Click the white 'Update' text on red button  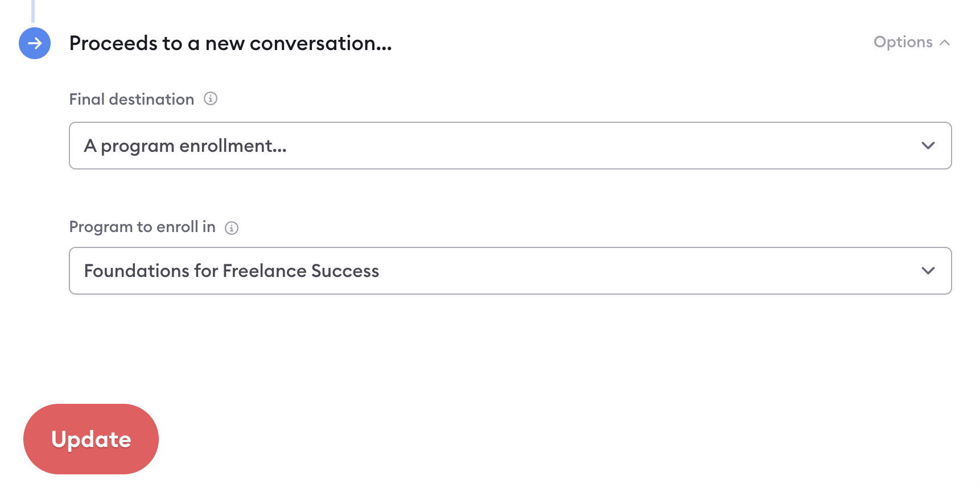click(91, 439)
